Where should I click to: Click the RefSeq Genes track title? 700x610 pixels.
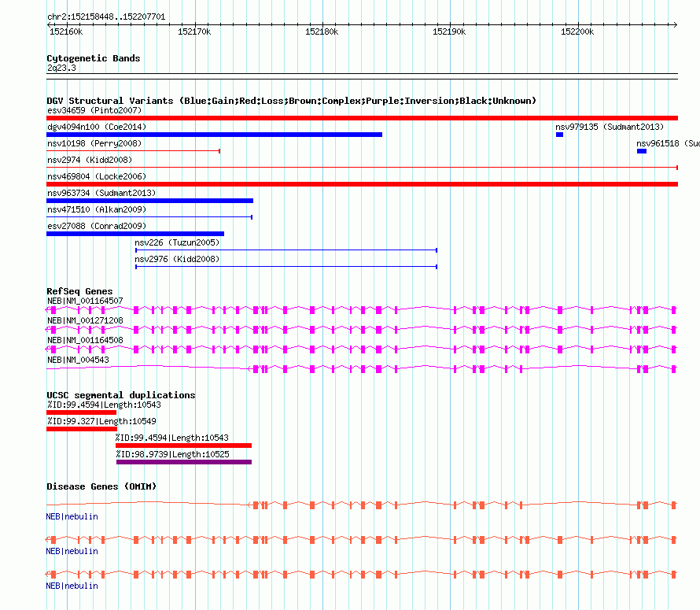[79, 291]
